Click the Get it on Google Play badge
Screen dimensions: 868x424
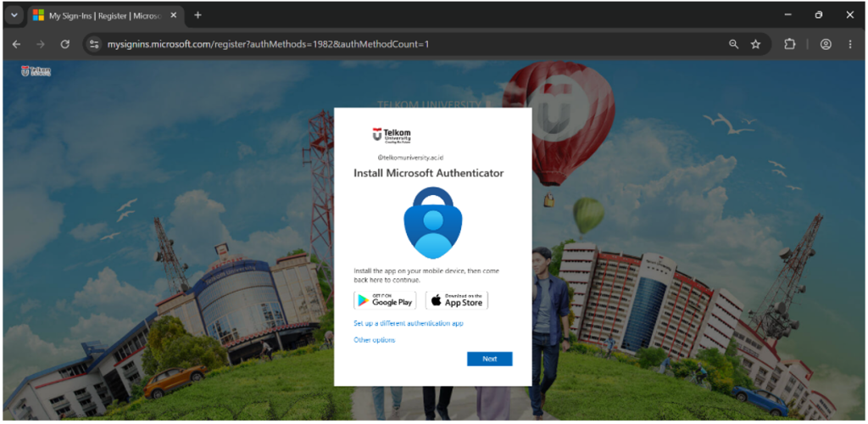pos(386,300)
